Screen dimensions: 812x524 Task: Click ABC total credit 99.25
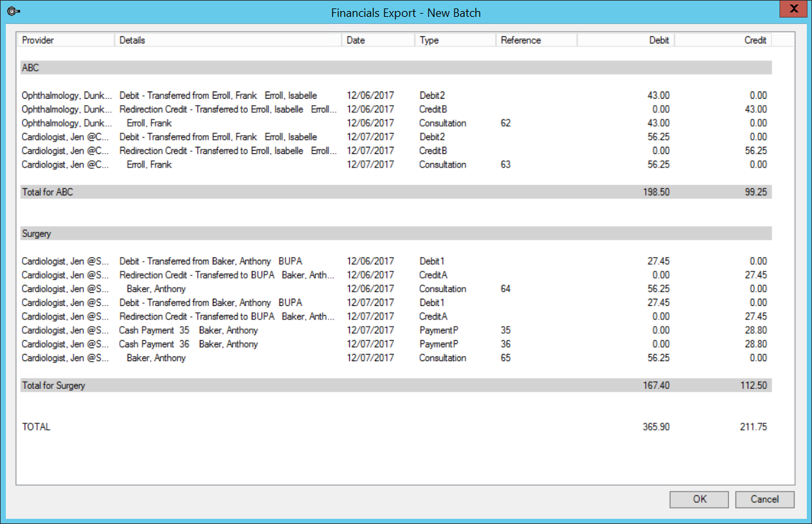point(756,192)
